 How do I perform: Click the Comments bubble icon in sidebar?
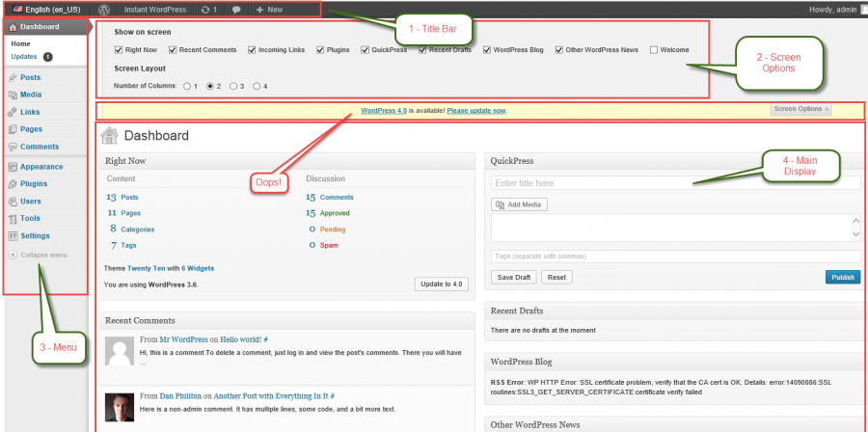[x=13, y=148]
